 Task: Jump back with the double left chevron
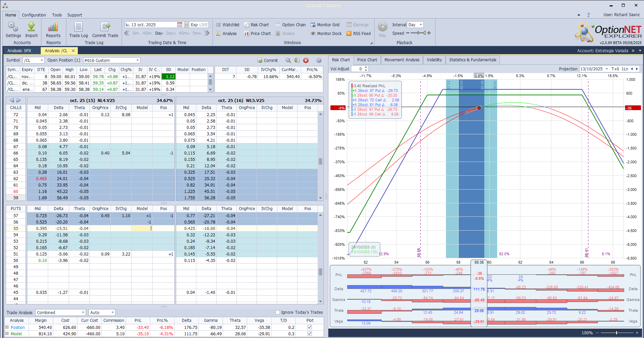pyautogui.click(x=127, y=33)
